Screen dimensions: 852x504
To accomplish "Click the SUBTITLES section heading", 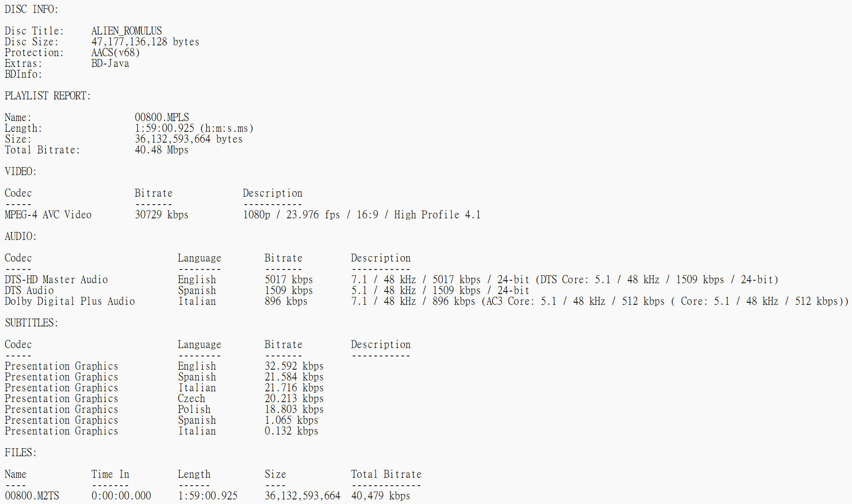I will [x=31, y=323].
